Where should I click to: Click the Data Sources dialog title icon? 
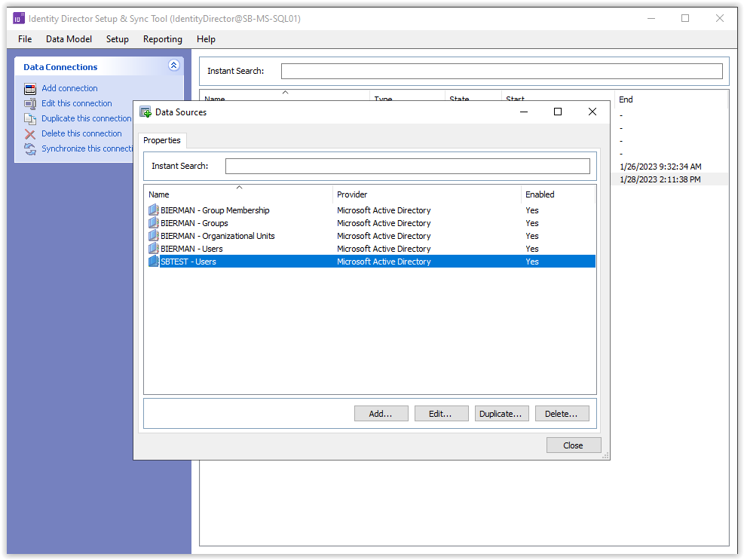[x=145, y=112]
